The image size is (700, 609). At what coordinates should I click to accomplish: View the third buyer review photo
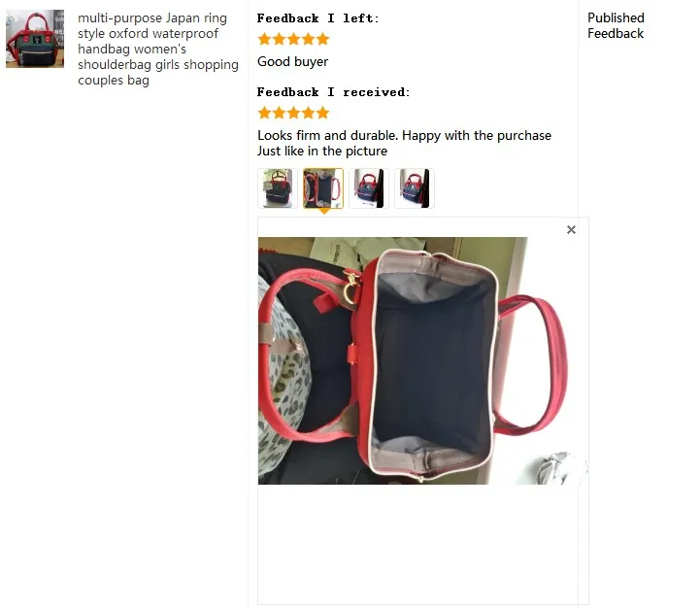click(369, 188)
